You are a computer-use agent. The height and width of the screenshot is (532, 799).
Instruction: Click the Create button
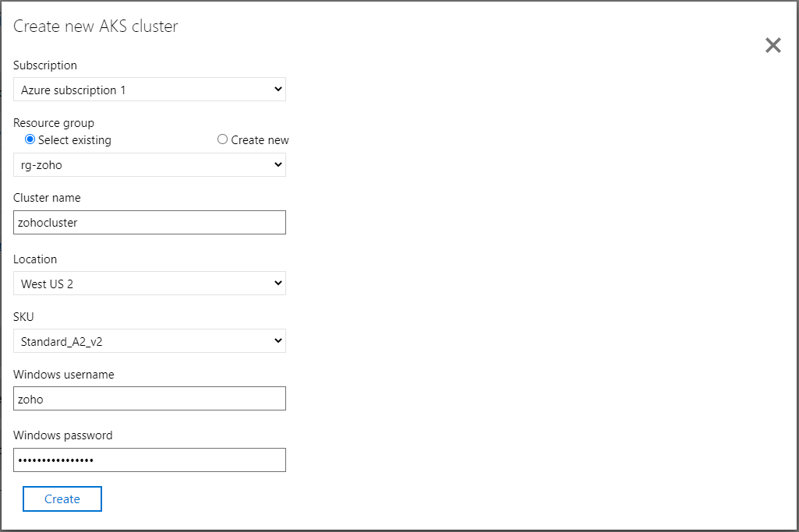click(x=62, y=499)
